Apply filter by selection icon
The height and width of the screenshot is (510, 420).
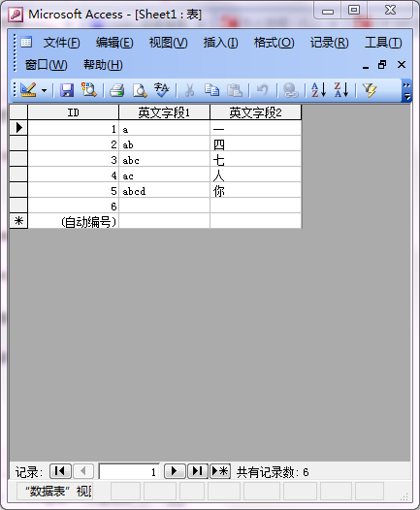click(370, 90)
